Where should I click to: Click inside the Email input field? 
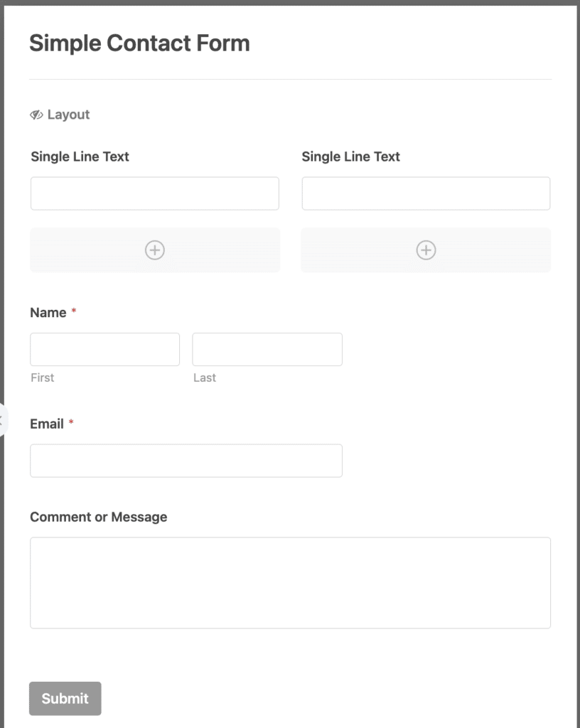(x=186, y=461)
